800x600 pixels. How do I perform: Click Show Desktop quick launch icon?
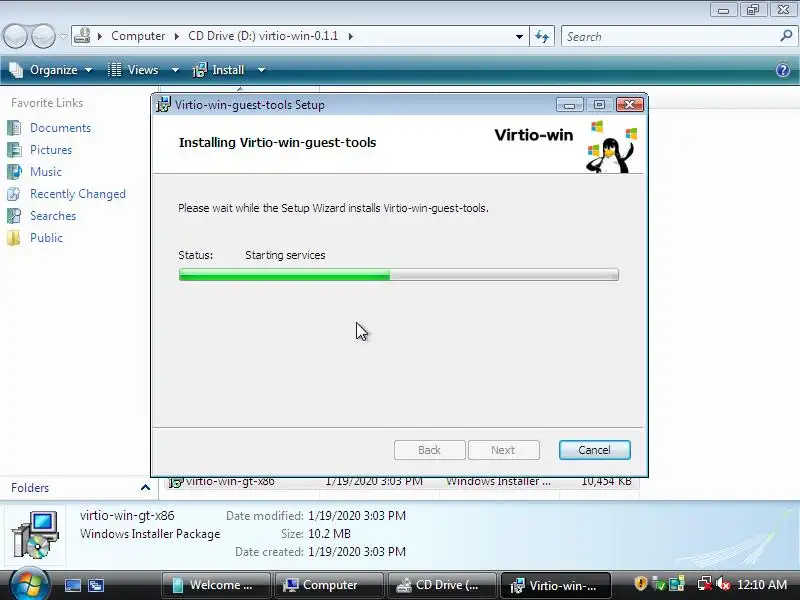click(72, 585)
